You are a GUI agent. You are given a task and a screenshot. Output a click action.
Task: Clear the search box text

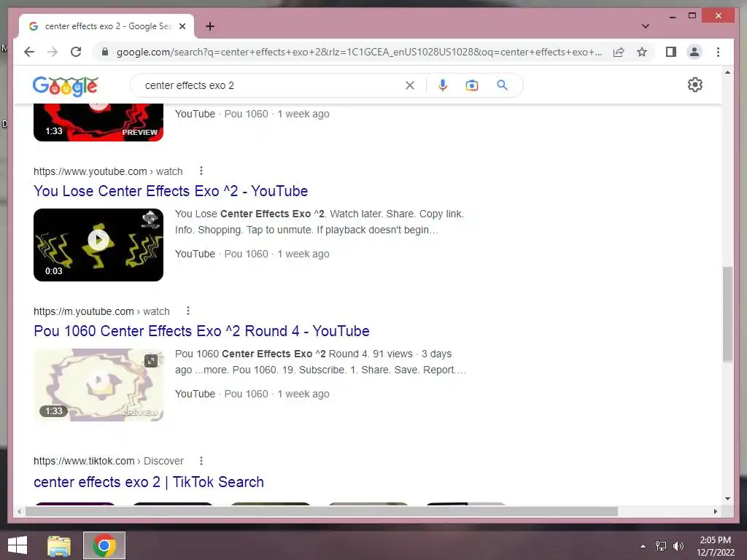pos(410,85)
